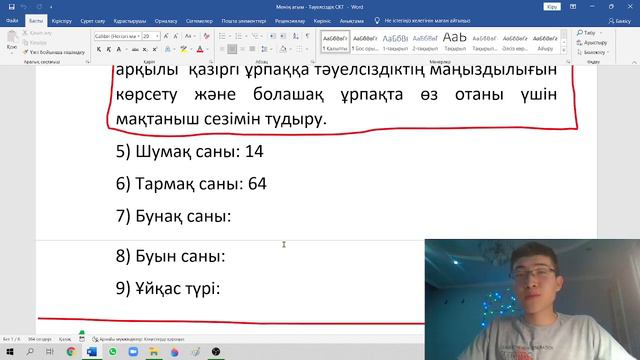The image size is (640, 360).
Task: Shrink the font size with shrink icon
Action: pyautogui.click(x=176, y=36)
